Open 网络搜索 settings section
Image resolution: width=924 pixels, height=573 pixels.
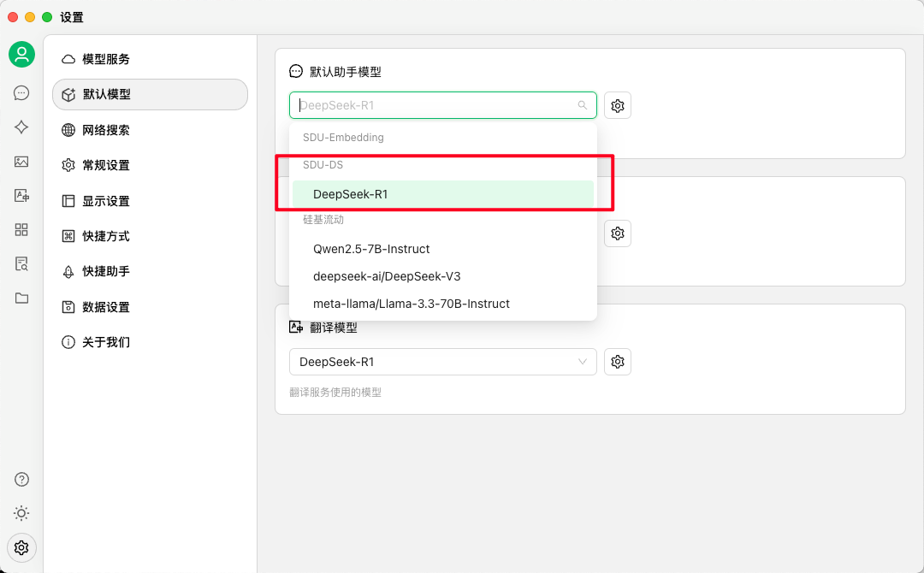(151, 130)
